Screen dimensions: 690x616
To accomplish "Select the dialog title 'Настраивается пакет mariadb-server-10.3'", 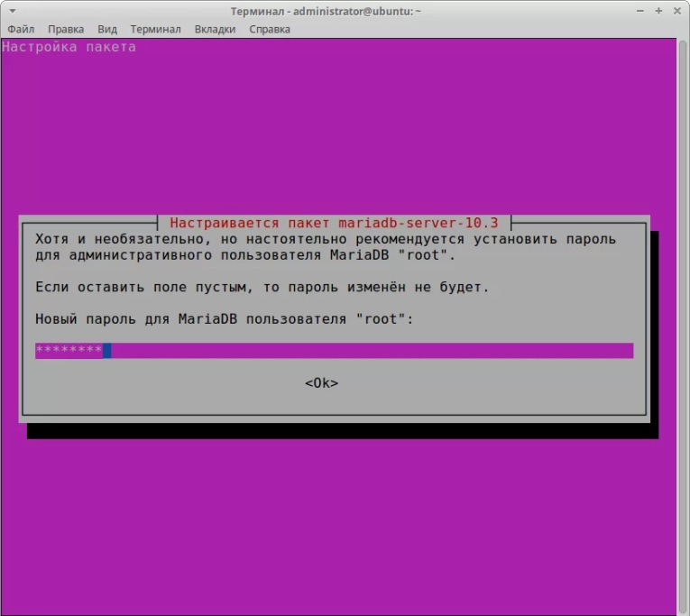I will coord(334,223).
